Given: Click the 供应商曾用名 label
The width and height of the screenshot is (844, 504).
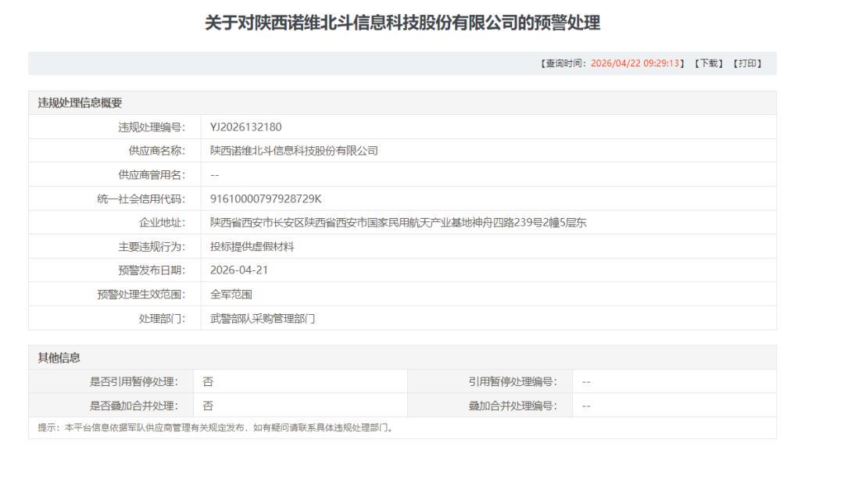Looking at the screenshot, I should point(150,175).
